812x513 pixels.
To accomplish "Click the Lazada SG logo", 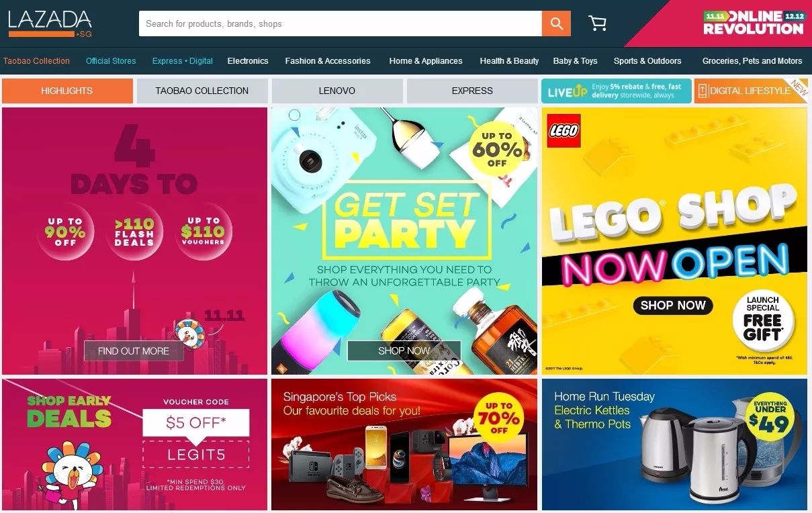I will pyautogui.click(x=50, y=24).
